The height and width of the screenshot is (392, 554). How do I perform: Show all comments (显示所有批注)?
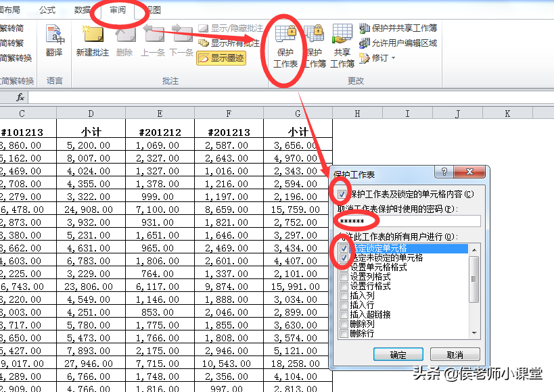click(229, 43)
